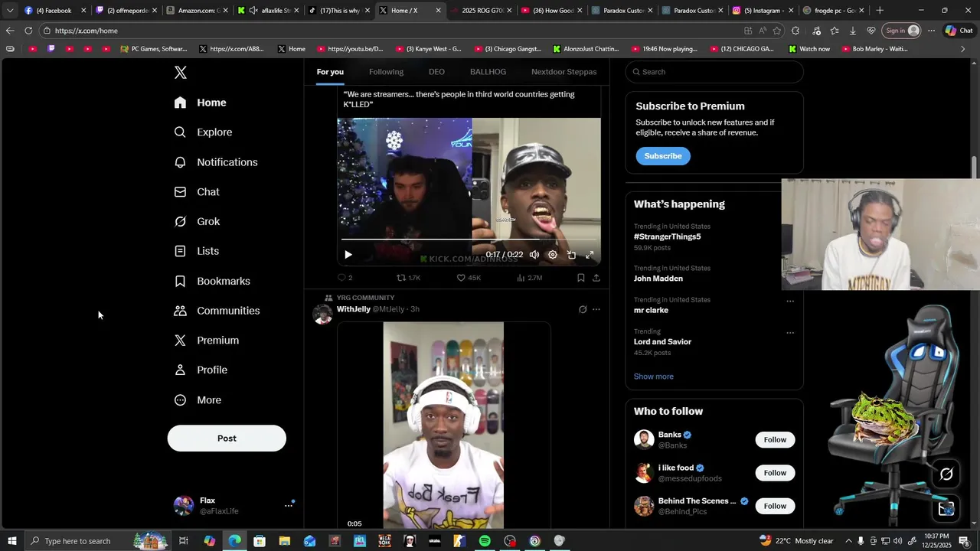Follow the Banks account

click(775, 439)
